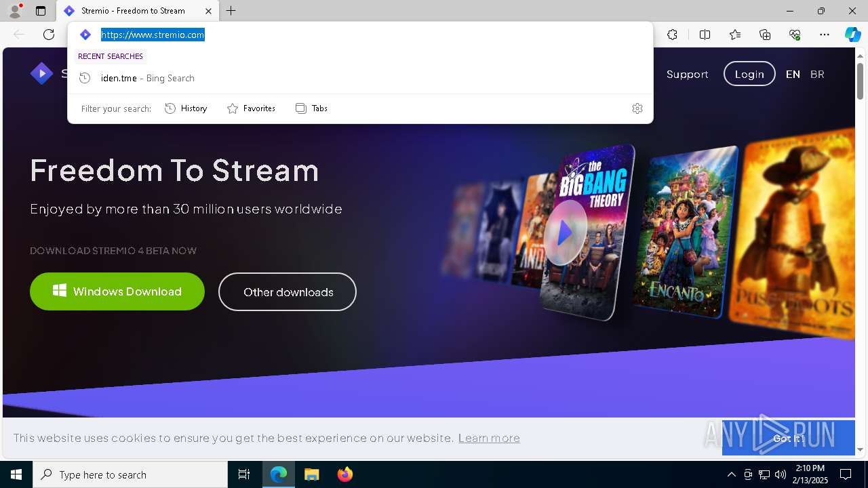Click the Stremio site icon in address bar
The height and width of the screenshot is (488, 868).
pos(85,35)
